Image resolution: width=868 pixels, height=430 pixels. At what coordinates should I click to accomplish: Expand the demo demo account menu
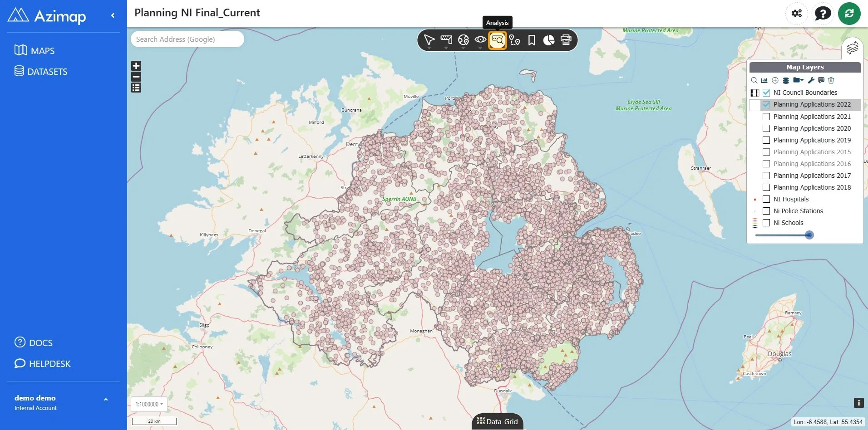point(106,400)
